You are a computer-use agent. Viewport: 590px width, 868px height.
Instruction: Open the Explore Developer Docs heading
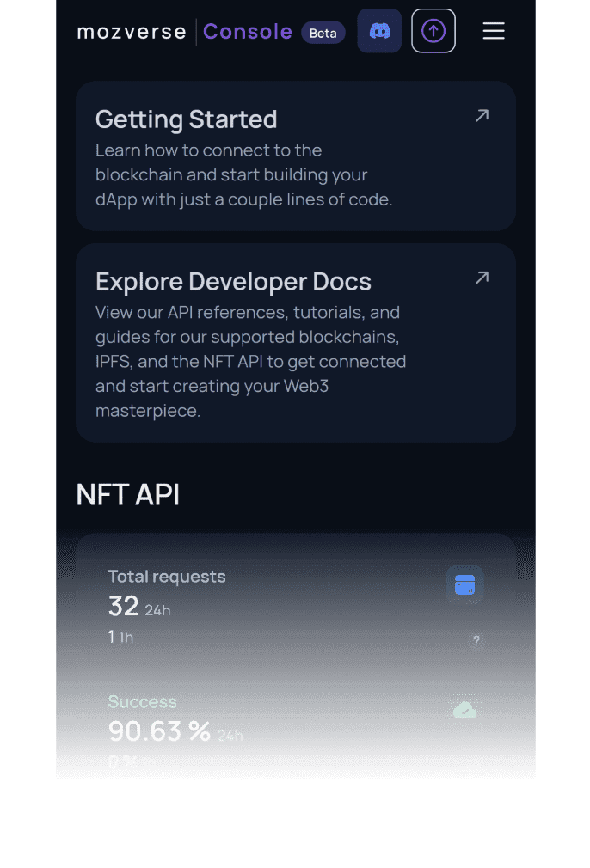[233, 282]
